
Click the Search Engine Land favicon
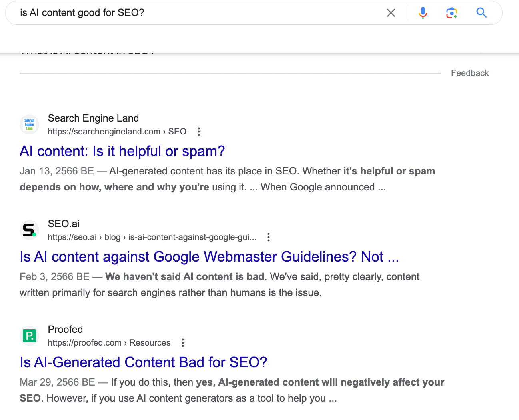coord(29,124)
